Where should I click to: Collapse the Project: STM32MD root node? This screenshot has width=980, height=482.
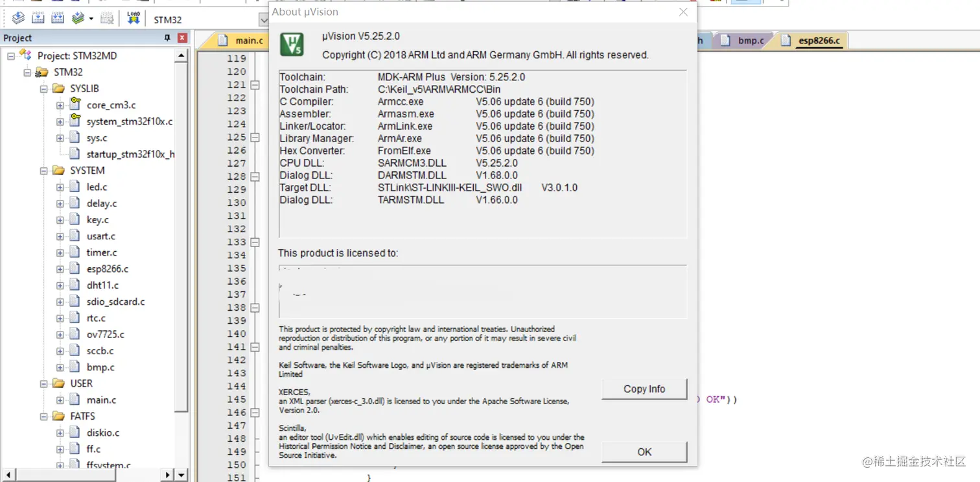(x=11, y=56)
